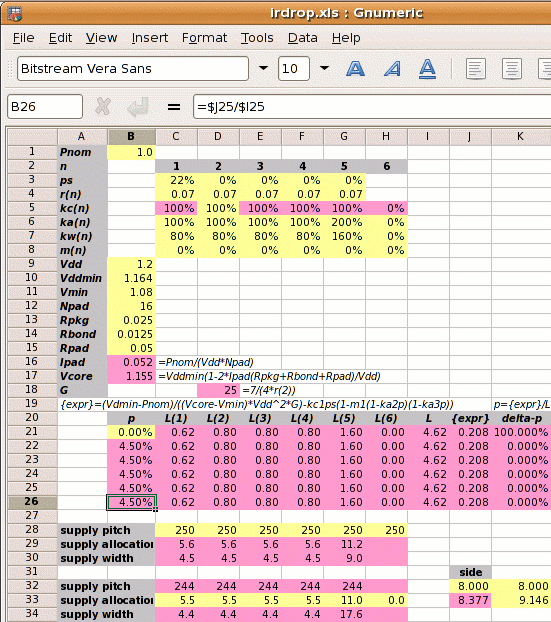Open the font size dropdown arrow
Viewport: 551px width, 622px height.
(x=324, y=68)
